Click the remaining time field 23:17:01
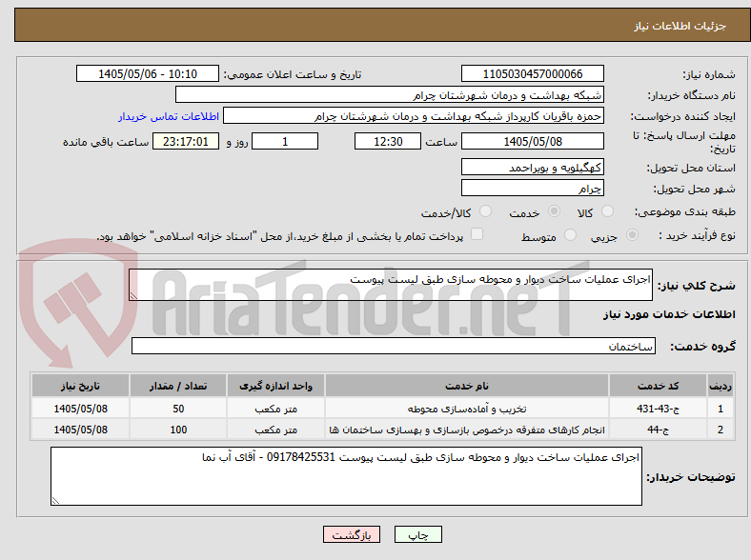Image resolution: width=751 pixels, height=560 pixels. click(186, 141)
